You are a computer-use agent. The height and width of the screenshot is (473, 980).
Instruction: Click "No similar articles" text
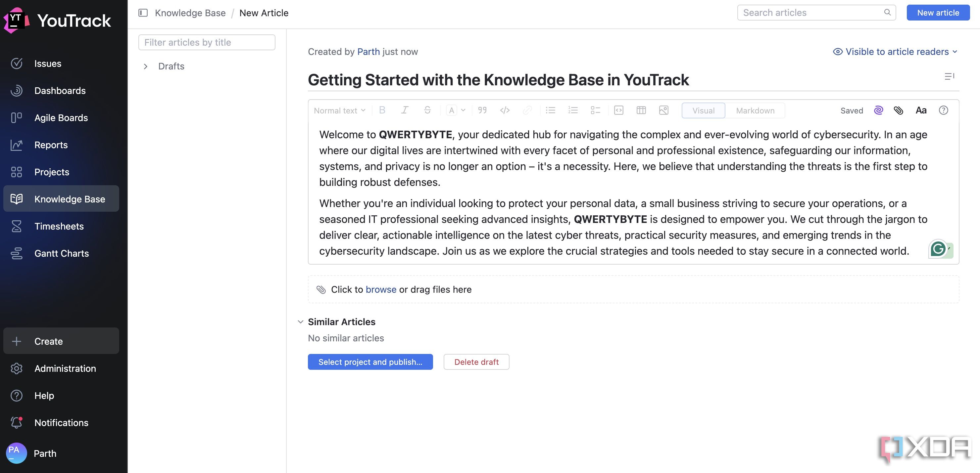346,338
